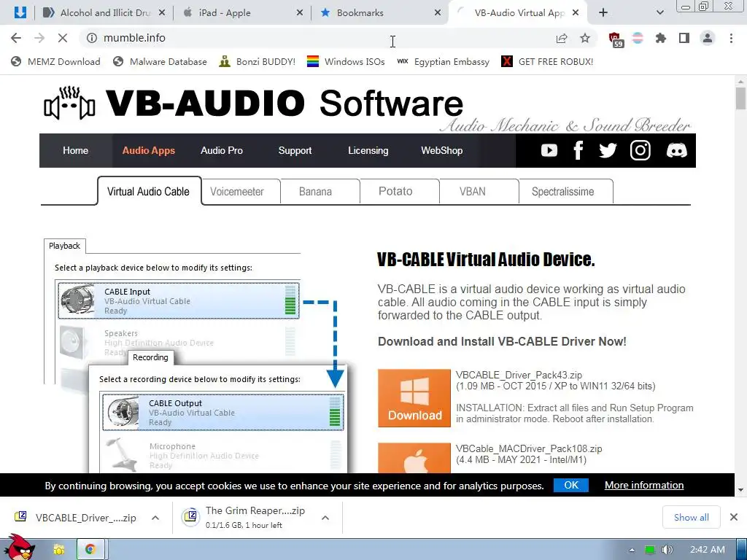Toggle browser side panel icon

684,38
